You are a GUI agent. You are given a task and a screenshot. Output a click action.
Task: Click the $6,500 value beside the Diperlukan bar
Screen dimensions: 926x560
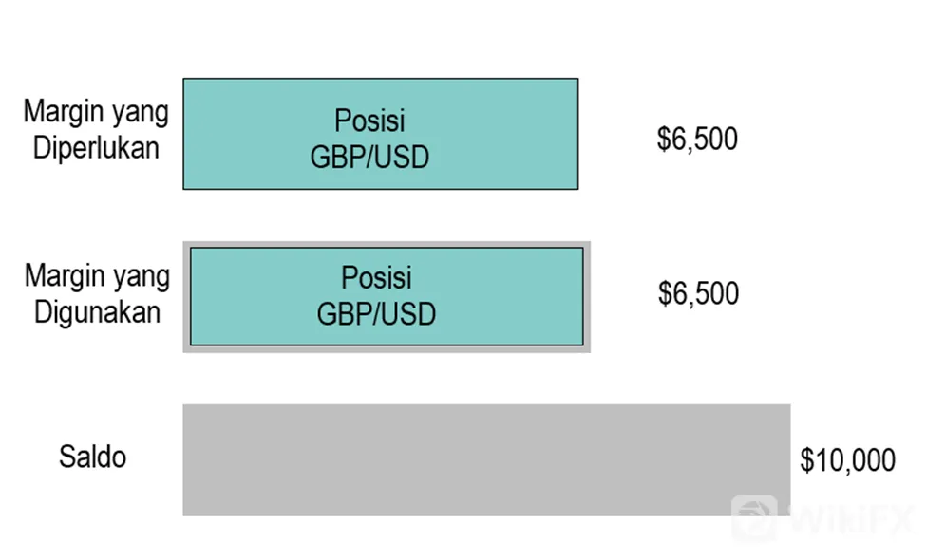click(x=697, y=140)
